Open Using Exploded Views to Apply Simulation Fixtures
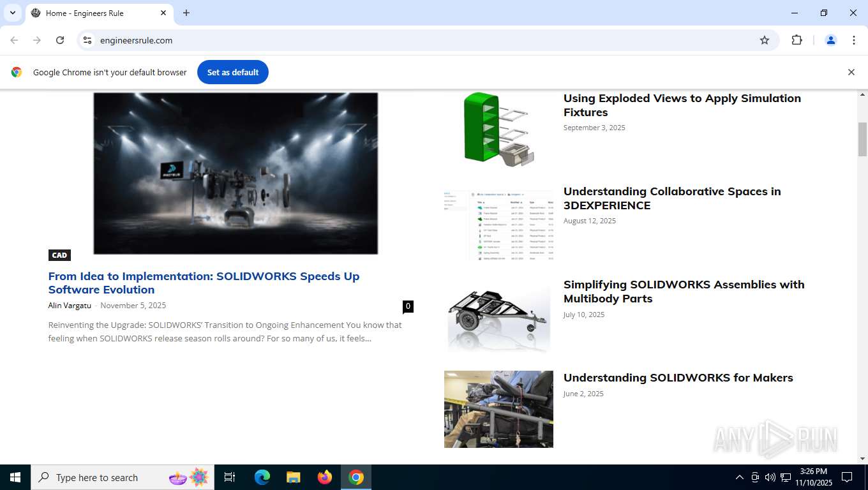 [x=682, y=105]
